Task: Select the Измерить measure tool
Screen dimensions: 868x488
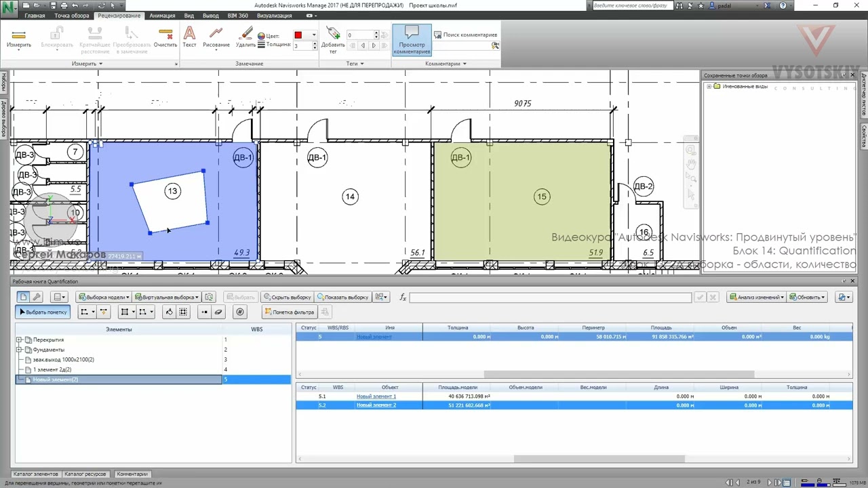Action: pyautogui.click(x=19, y=38)
